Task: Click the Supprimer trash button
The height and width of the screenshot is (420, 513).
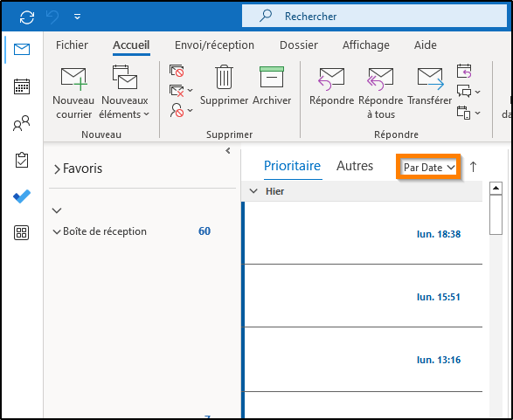Action: 224,86
